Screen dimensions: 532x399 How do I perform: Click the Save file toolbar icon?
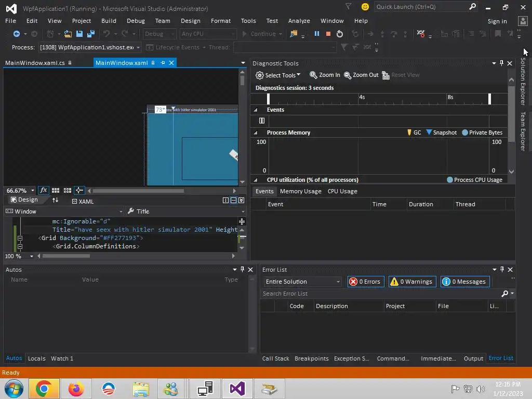79,34
